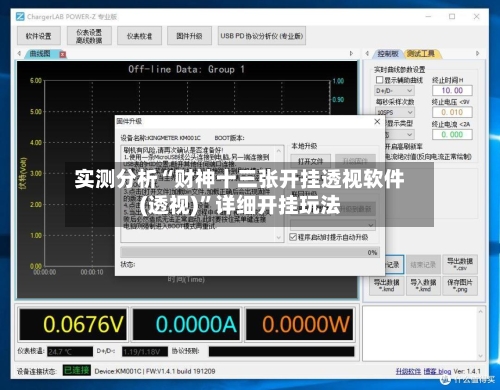
Task: Launch USB PD 协议分析仪 (专业版)
Action: [x=262, y=36]
